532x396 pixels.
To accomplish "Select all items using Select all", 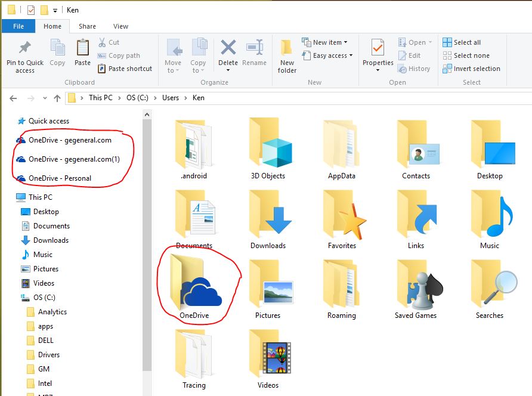I will [462, 42].
